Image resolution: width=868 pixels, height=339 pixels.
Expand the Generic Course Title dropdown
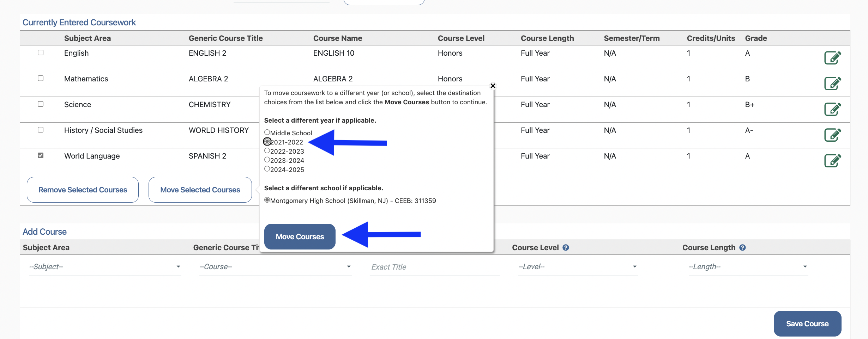[275, 267]
